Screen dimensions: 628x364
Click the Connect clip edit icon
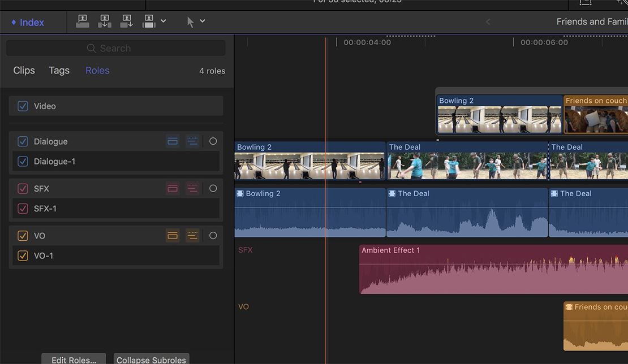pyautogui.click(x=83, y=21)
